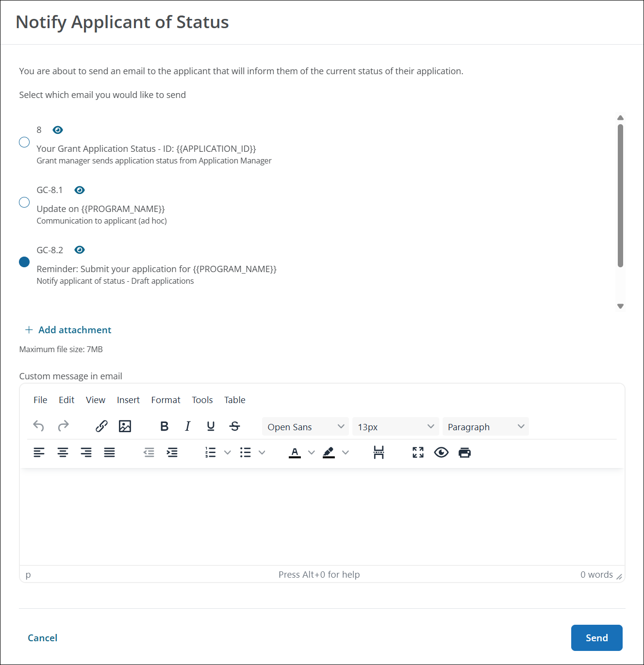Insert a horizontal rule
Viewport: 644px width, 665px height.
379,452
